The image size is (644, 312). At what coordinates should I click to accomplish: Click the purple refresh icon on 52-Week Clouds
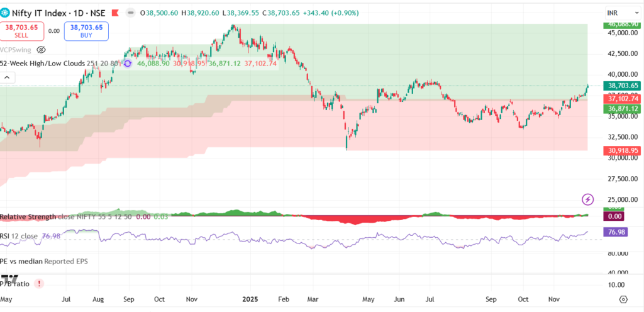[x=128, y=64]
